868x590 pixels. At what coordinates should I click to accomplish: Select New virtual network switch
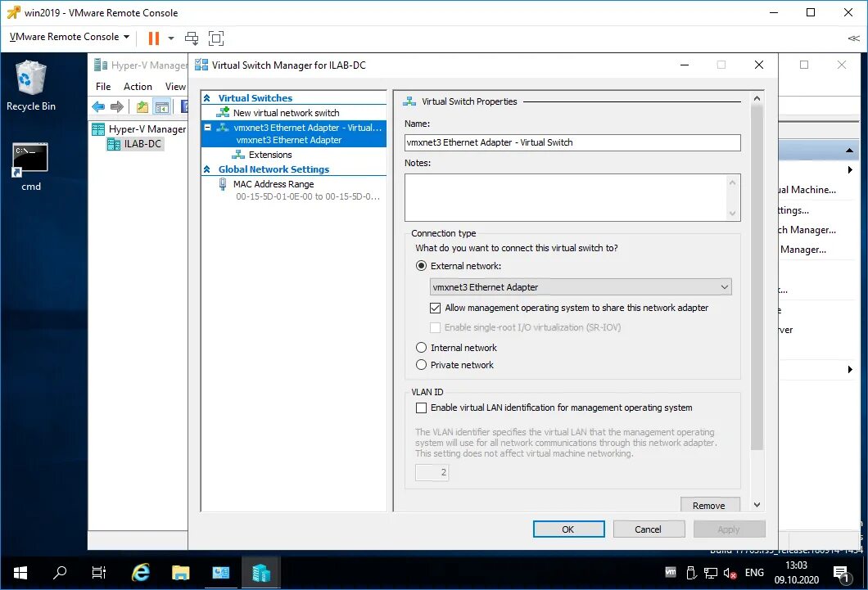tap(287, 113)
